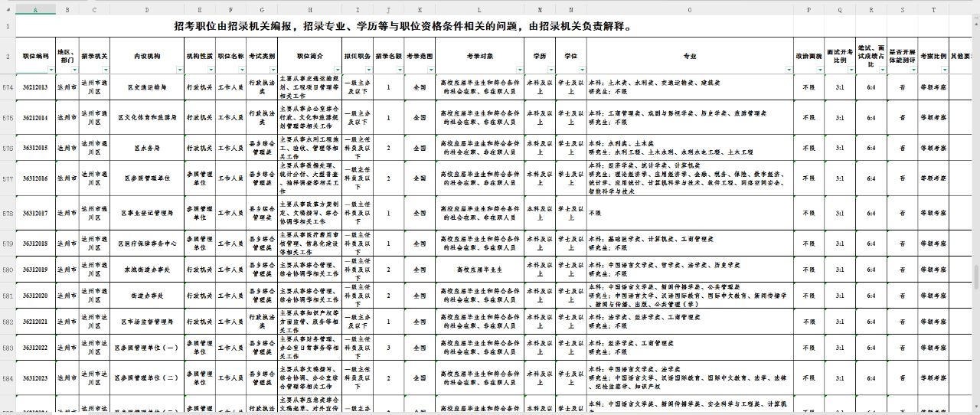980x415 pixels.
Task: Click the 考试类别 filter arrow icon
Action: tap(272, 70)
